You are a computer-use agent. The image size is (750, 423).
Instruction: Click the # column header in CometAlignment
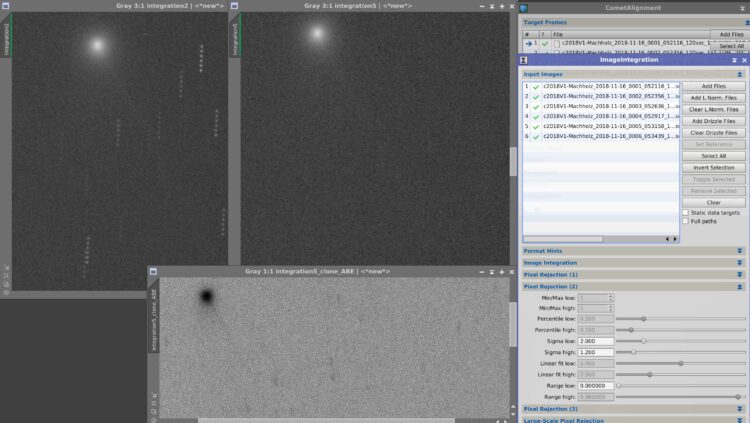530,34
